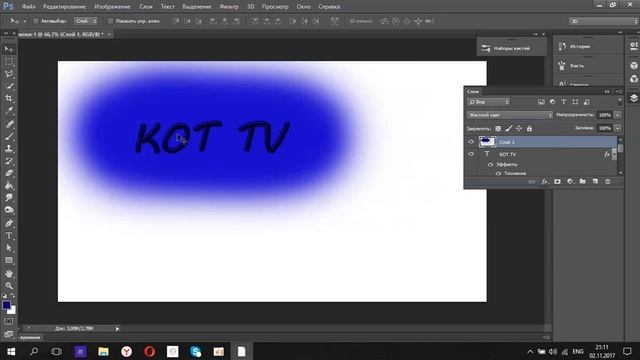The image size is (640, 360).
Task: Select the Eraser tool
Action: [x=9, y=173]
